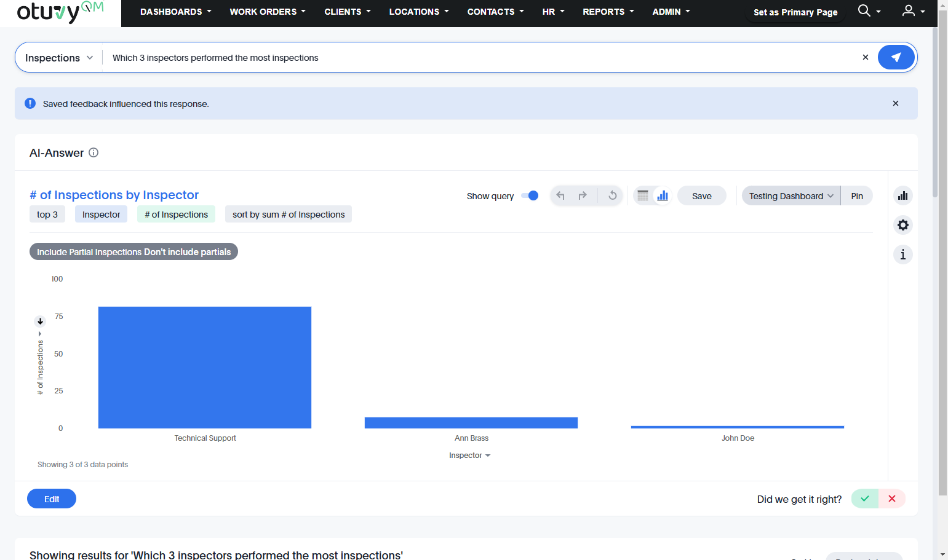Click the Include Partial Inspections filter chip
The height and width of the screenshot is (560, 948).
pyautogui.click(x=133, y=251)
